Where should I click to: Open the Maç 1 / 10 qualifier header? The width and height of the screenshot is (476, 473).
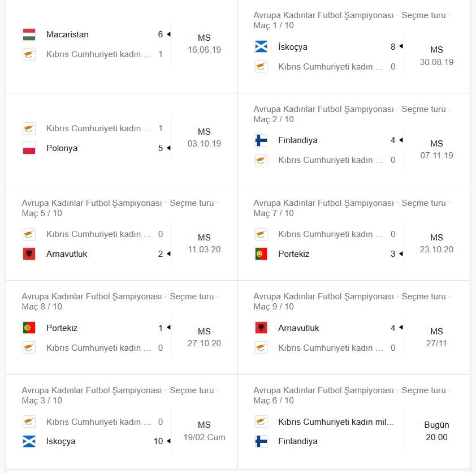tap(352, 20)
